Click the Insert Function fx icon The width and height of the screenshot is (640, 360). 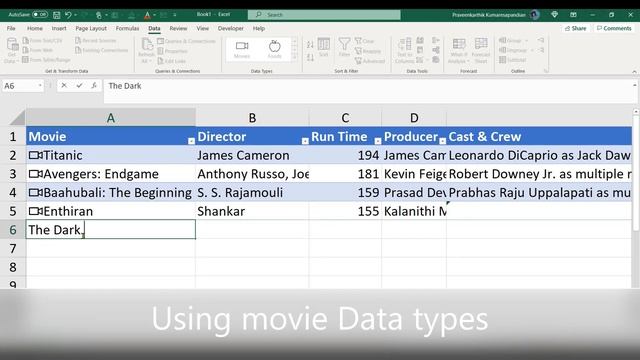point(94,86)
